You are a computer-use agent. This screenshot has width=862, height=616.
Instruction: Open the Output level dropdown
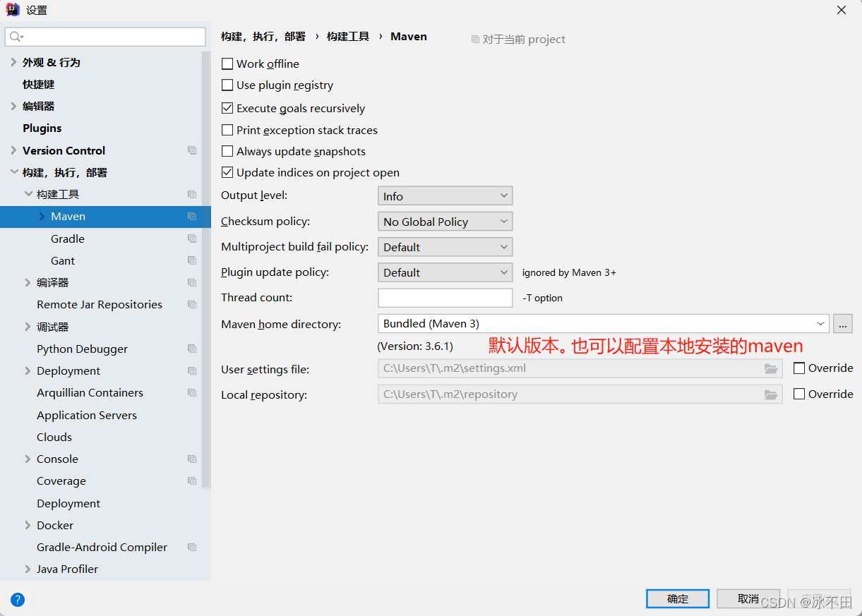[x=445, y=196]
